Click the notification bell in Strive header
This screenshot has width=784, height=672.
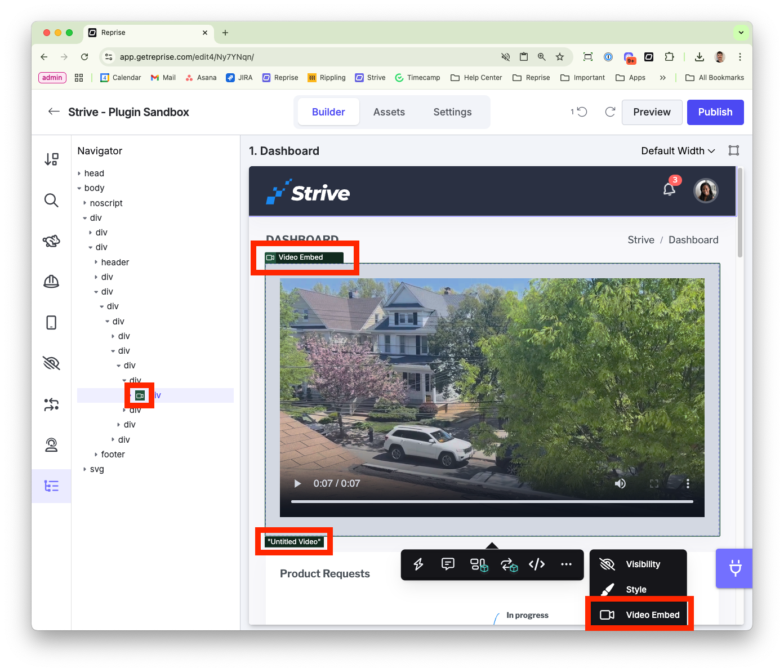(x=669, y=189)
